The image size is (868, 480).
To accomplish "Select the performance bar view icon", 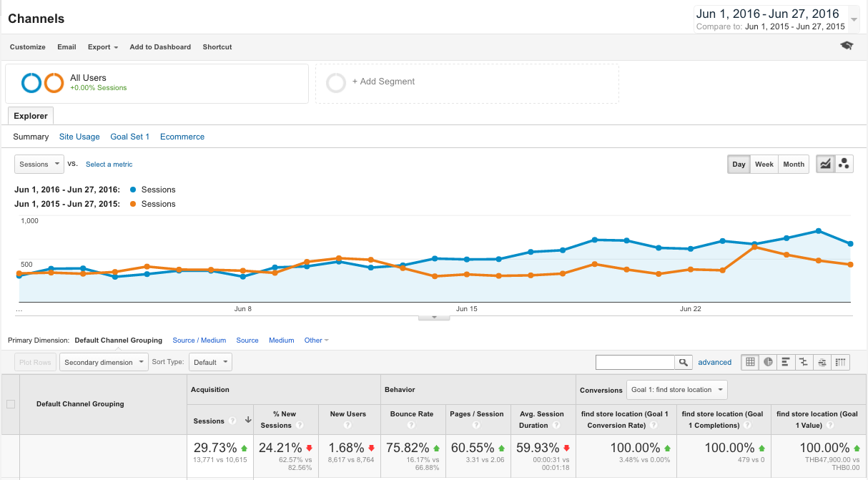I will coord(786,362).
